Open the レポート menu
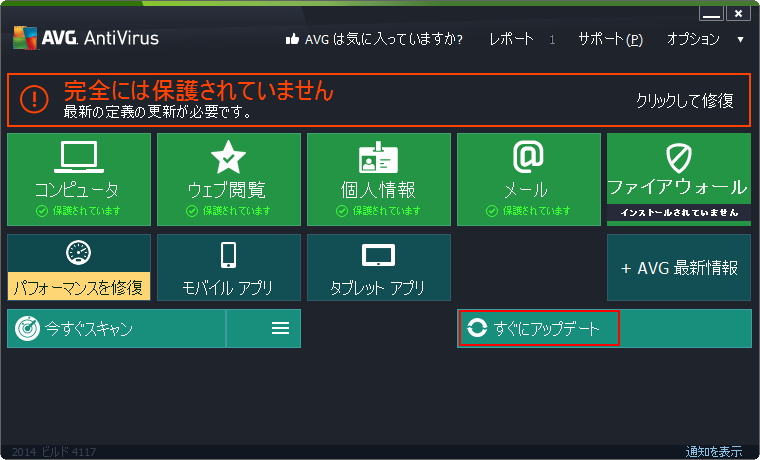The width and height of the screenshot is (760, 460). 511,39
